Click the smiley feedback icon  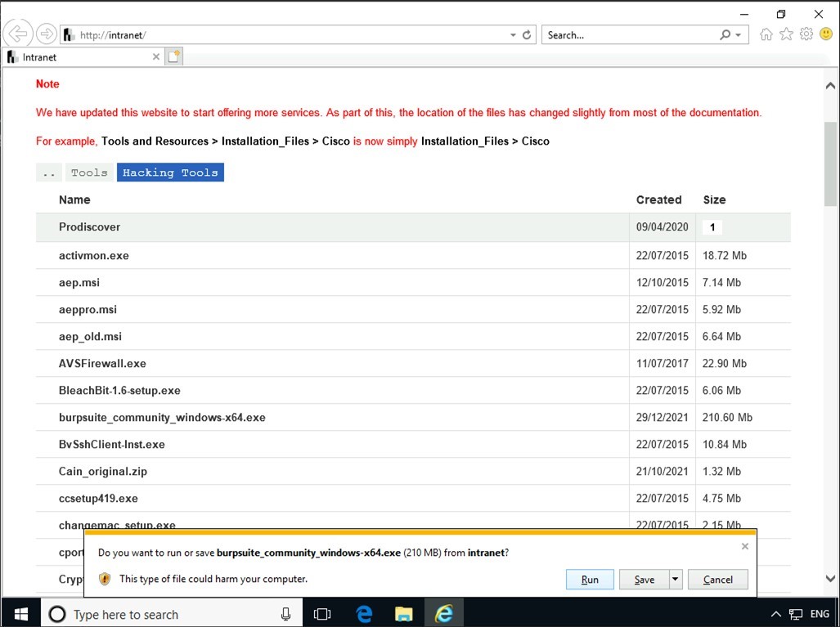(824, 34)
